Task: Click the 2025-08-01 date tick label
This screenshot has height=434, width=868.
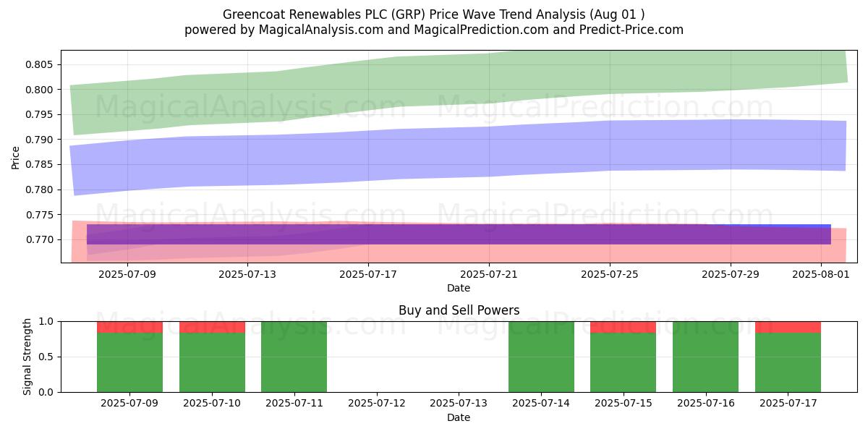Action: coord(821,274)
